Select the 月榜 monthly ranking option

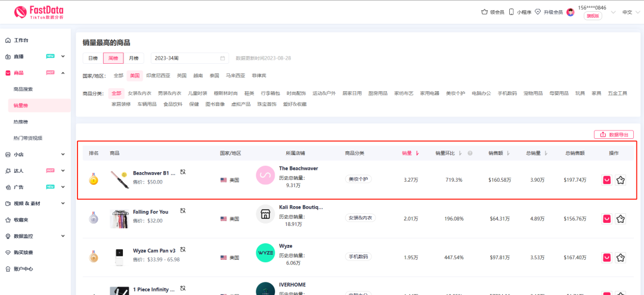(133, 58)
